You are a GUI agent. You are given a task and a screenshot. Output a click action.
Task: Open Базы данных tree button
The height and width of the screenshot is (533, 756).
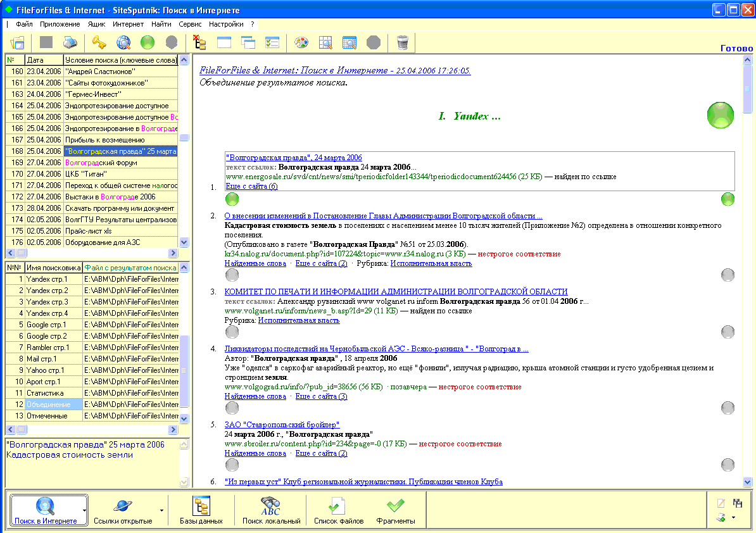pos(201,510)
